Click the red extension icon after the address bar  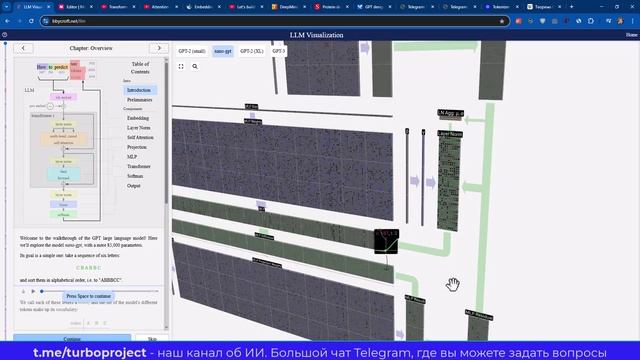[x=518, y=21]
